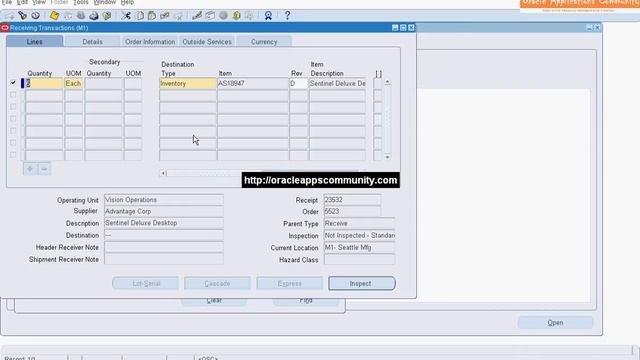The width and height of the screenshot is (640, 360).
Task: Click the Inspect button
Action: pyautogui.click(x=362, y=283)
